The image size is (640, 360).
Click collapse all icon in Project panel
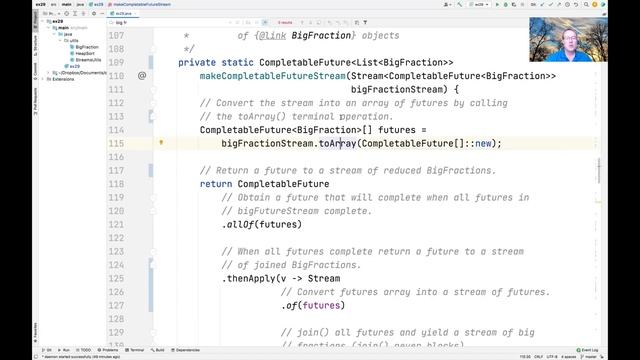[x=83, y=13]
